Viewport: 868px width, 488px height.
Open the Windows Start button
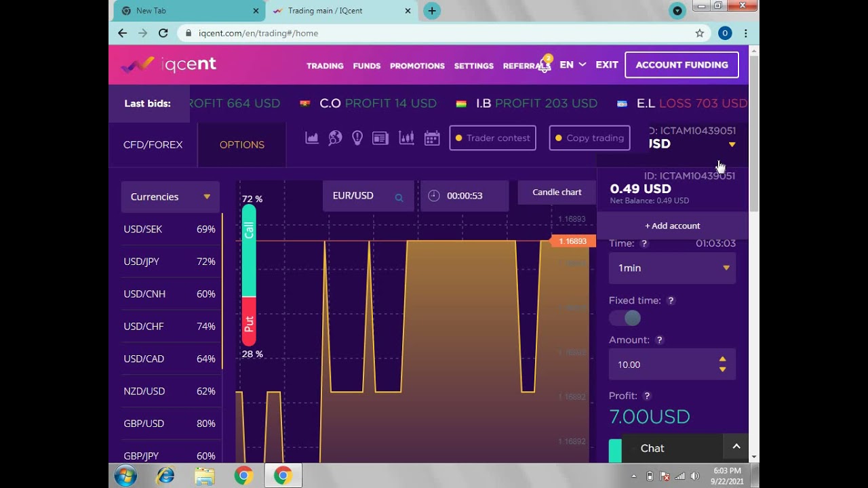tap(125, 476)
